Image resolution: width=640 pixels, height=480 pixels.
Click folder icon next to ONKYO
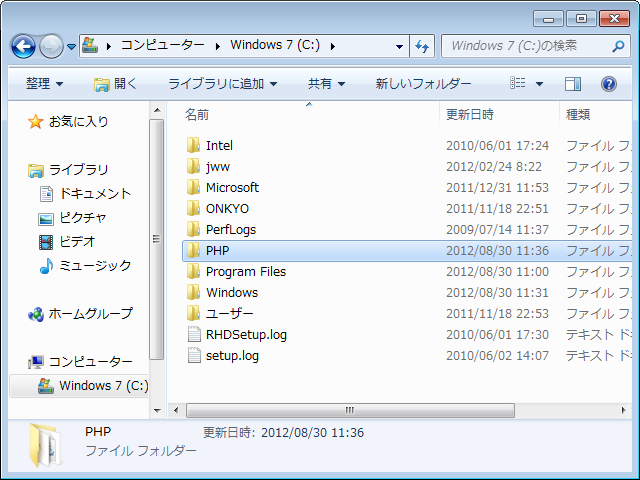click(193, 208)
